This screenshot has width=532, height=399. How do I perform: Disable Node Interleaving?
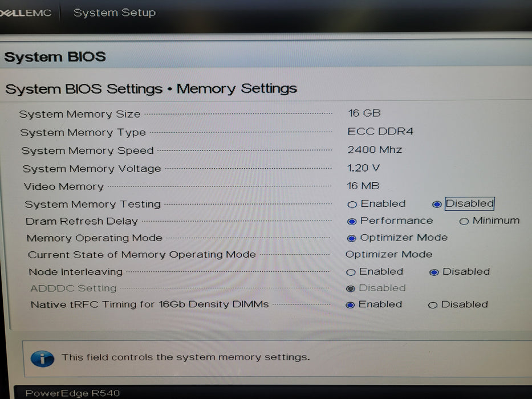[460, 272]
